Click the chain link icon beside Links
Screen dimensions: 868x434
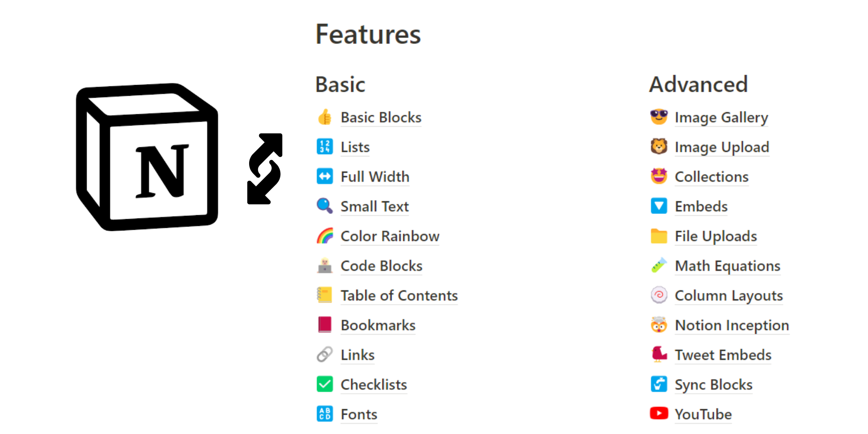point(325,354)
